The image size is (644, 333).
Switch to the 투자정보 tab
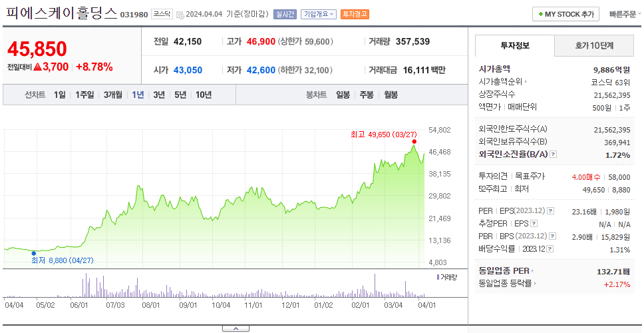click(515, 46)
